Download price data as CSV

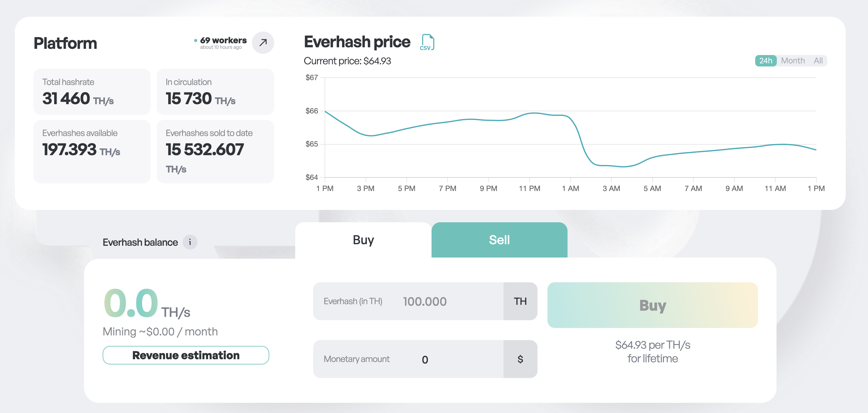click(427, 42)
